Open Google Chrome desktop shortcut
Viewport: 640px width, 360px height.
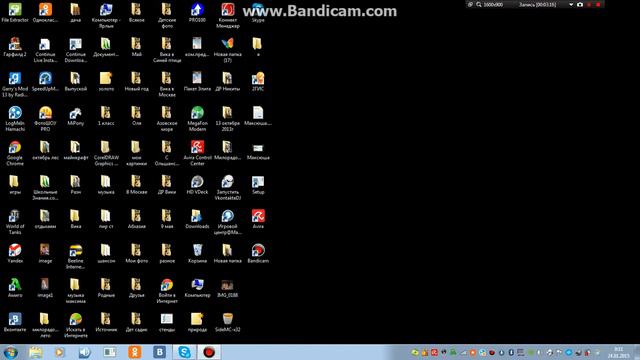pyautogui.click(x=15, y=153)
